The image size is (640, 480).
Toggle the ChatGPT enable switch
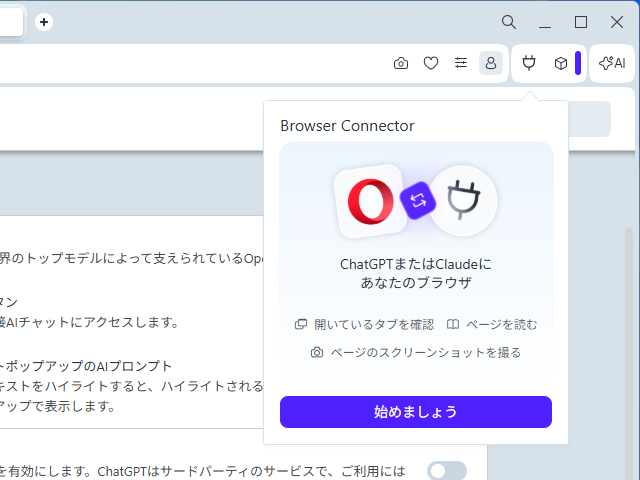(x=446, y=470)
